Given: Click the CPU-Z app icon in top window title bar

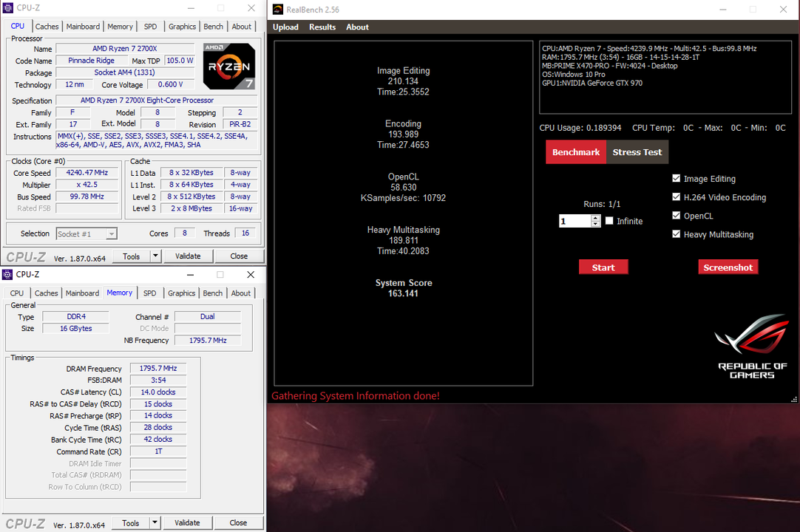Looking at the screenshot, I should coord(7,7).
